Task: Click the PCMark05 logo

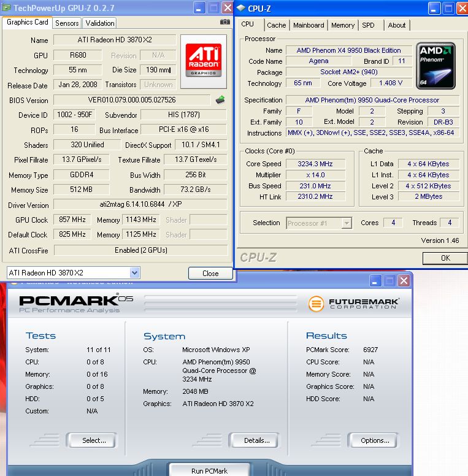Action: 76,302
